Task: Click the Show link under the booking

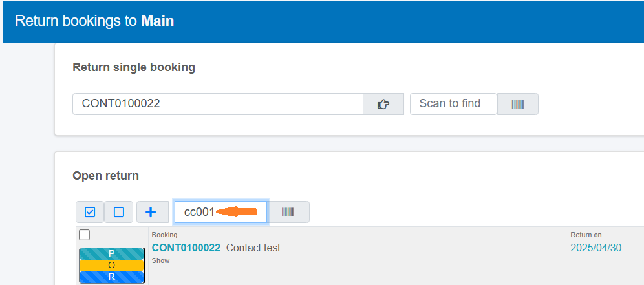Action: [160, 260]
